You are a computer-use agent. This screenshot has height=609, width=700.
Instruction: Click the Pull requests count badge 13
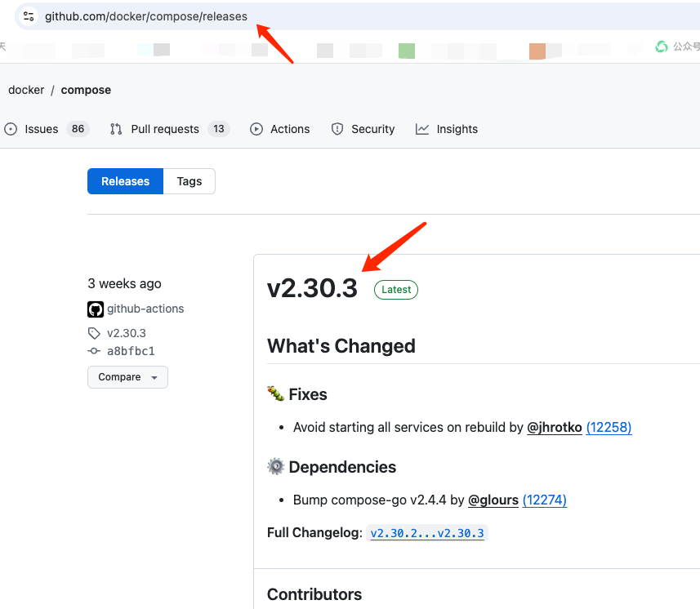point(219,129)
